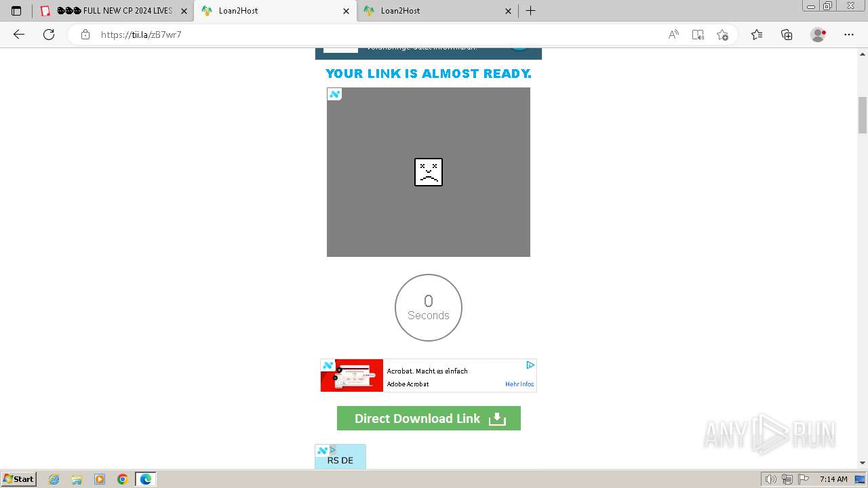This screenshot has width=868, height=488.
Task: Open the tab actions menu icon
Action: [x=16, y=11]
